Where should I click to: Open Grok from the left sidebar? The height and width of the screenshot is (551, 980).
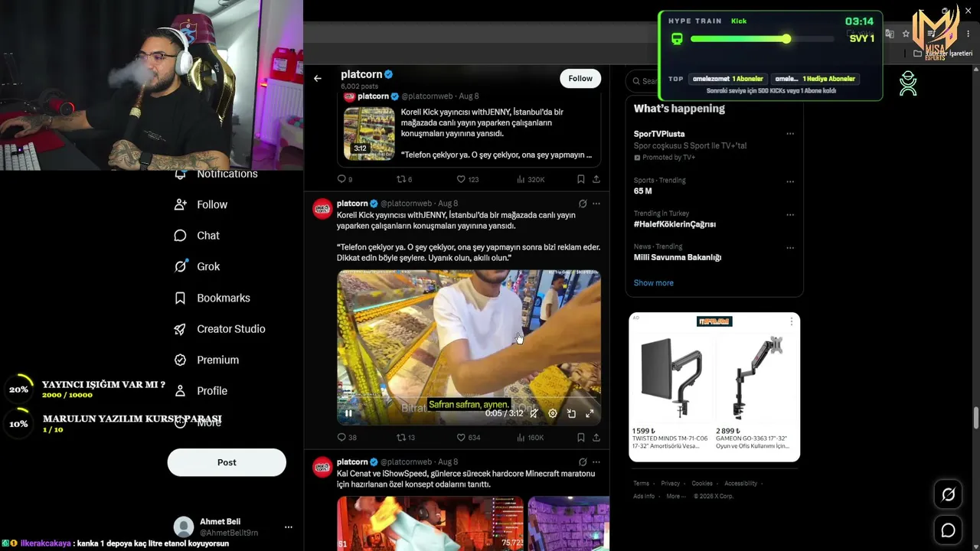198,266
